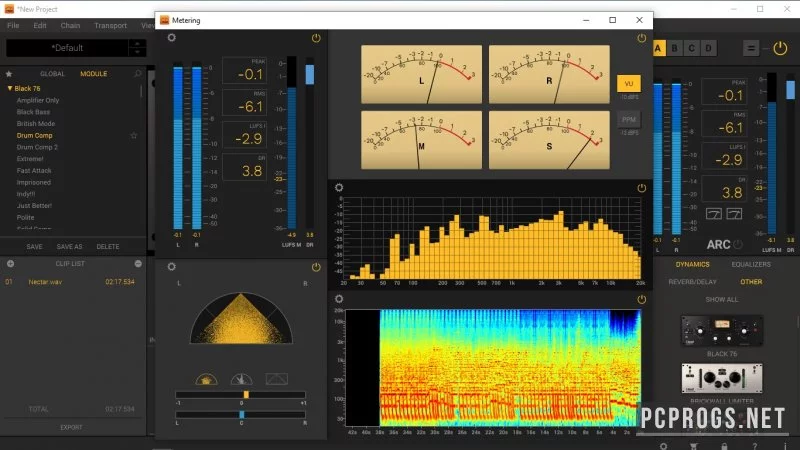Open the Edit menu
The width and height of the screenshot is (800, 450).
point(40,26)
